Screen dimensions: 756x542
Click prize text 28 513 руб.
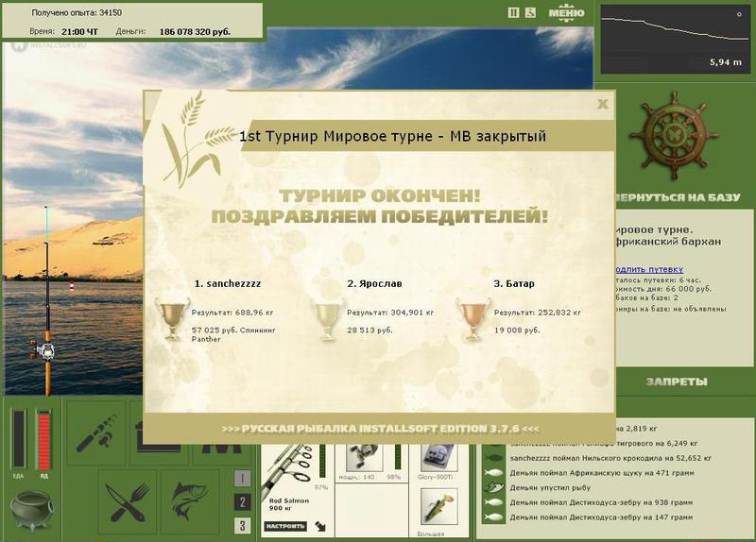369,330
